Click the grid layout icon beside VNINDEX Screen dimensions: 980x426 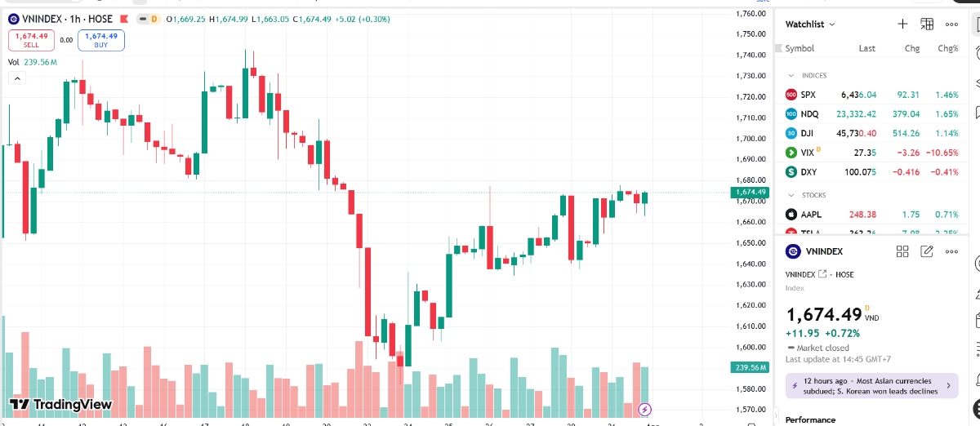coord(902,251)
